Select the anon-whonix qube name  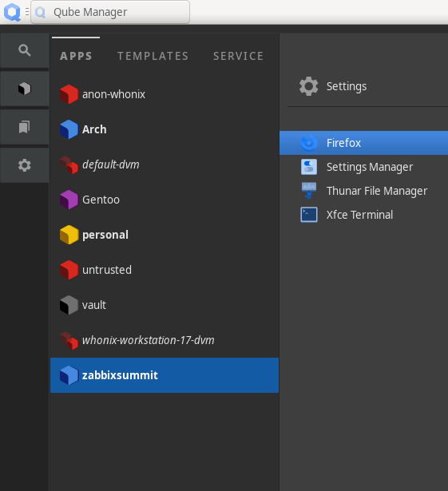(113, 94)
